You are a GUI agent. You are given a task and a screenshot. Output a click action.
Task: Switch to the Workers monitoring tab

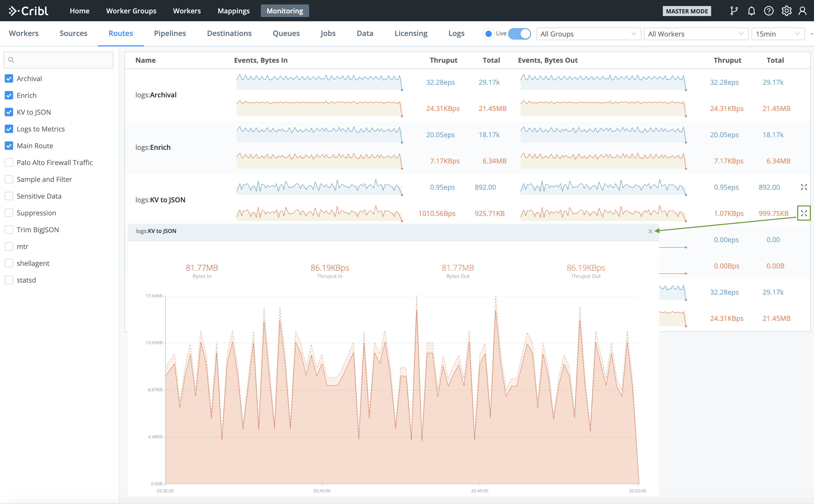(x=24, y=33)
